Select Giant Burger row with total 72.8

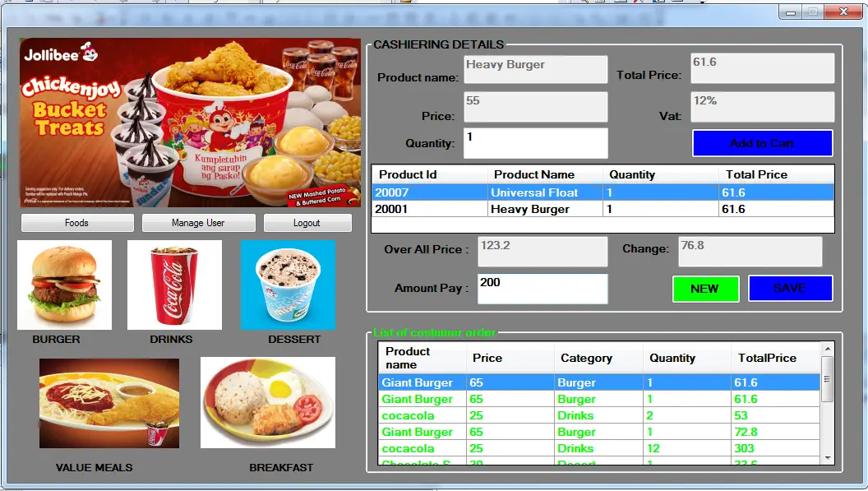click(599, 432)
